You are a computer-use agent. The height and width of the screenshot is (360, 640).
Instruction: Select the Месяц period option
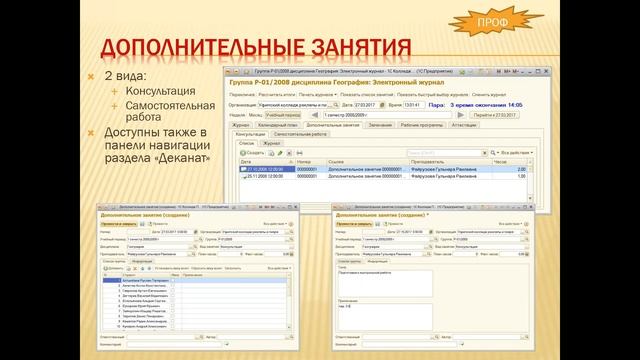(256, 115)
